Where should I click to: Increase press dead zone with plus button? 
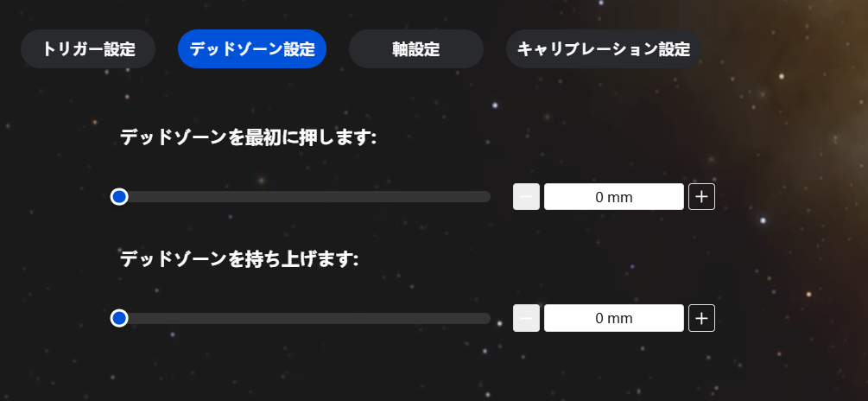(x=701, y=197)
